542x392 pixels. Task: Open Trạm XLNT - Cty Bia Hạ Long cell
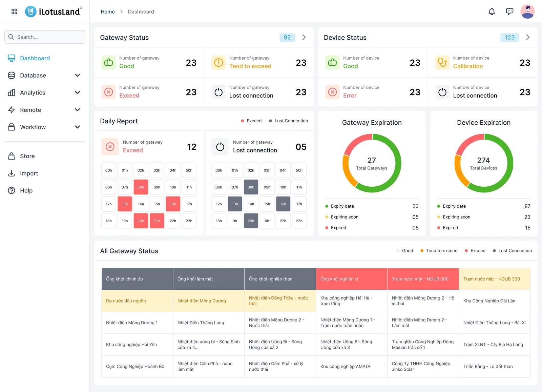495,345
